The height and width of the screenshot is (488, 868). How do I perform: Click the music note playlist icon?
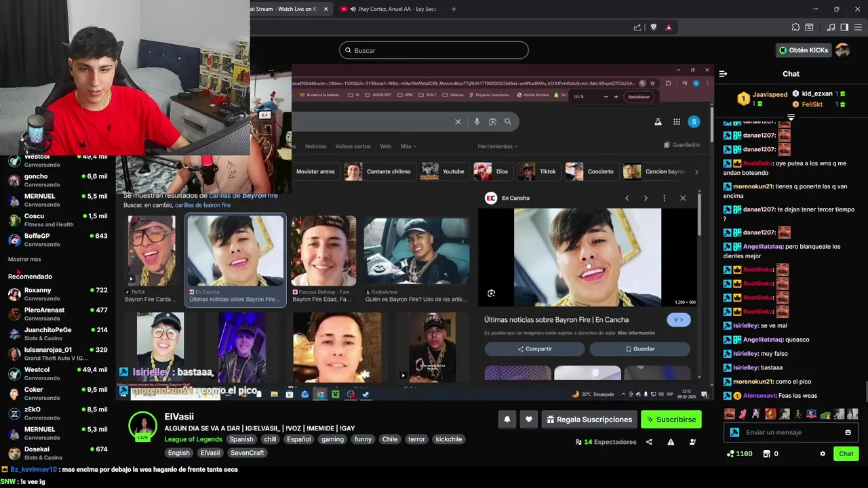coord(831,27)
